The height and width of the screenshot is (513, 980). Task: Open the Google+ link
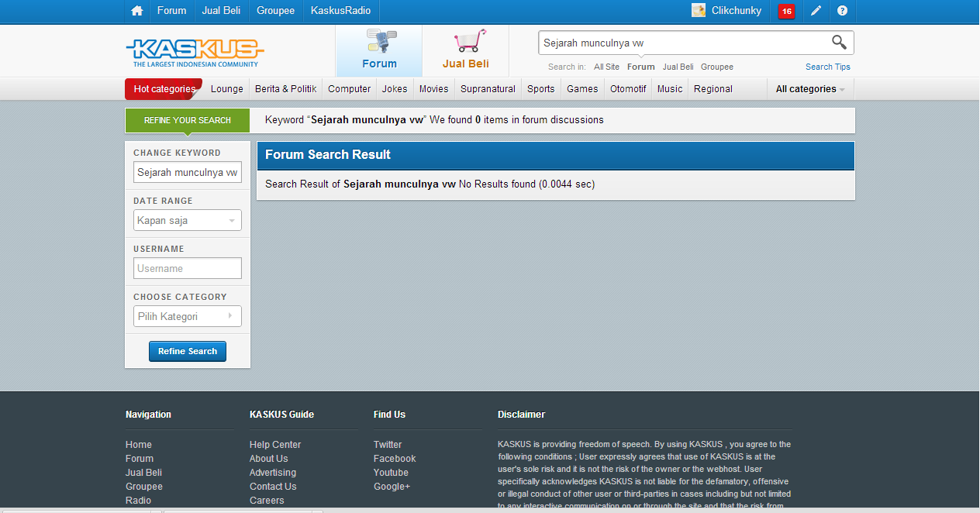(392, 487)
